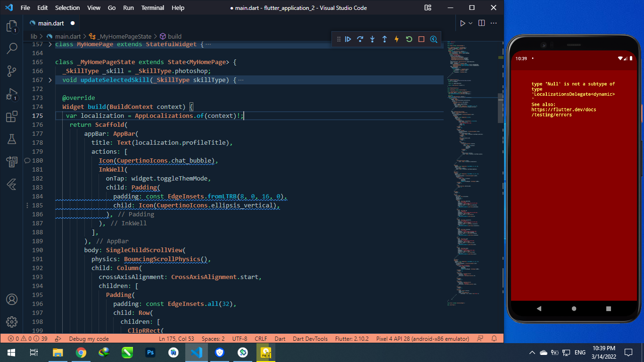Open the Terminal menu

(x=153, y=8)
